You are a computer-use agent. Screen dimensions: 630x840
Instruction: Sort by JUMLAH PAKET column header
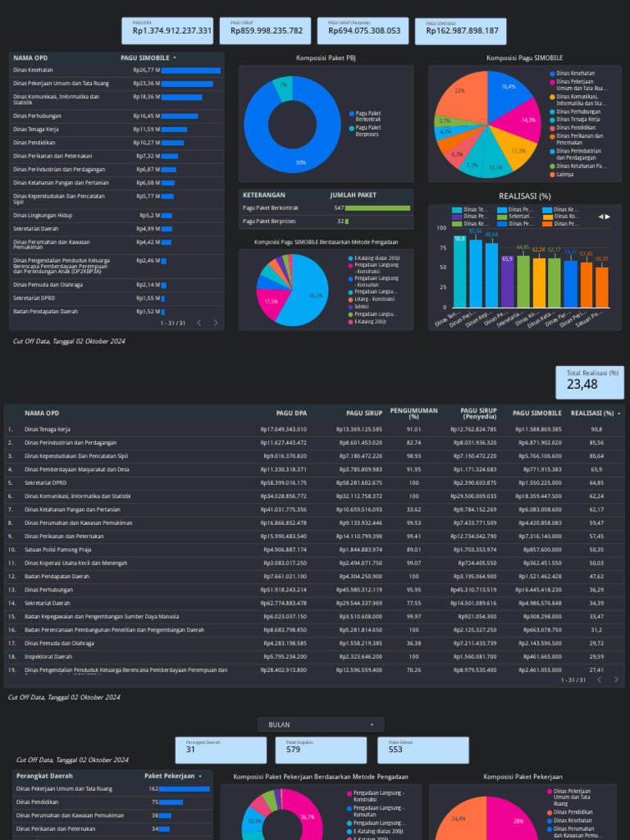pyautogui.click(x=353, y=195)
